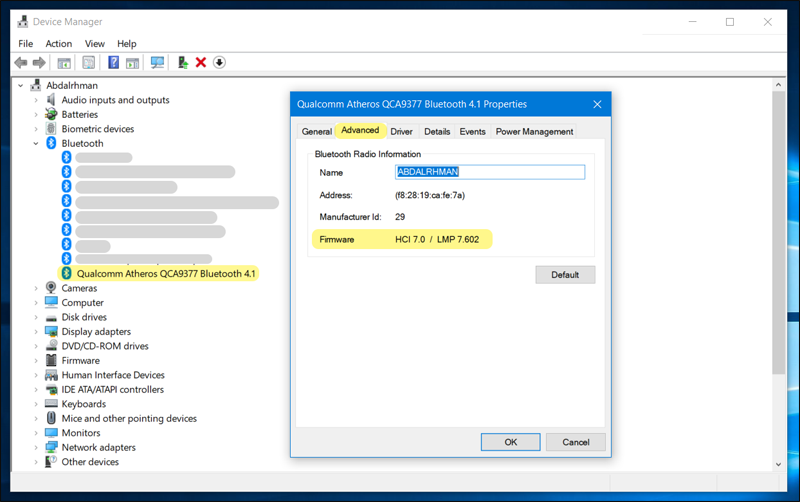Screen dimensions: 800x502
Task: Open the Action menu
Action: [59, 44]
